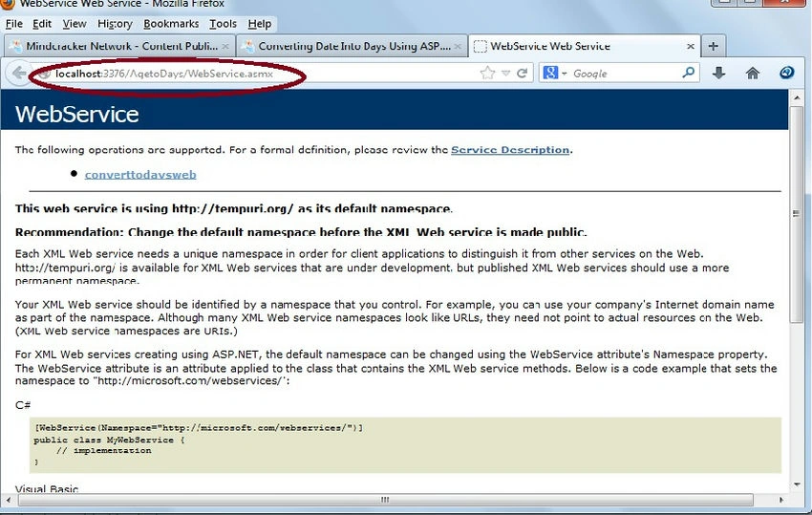Viewport: 812px width, 515px height.
Task: Click the horizontal scrollbar left arrow
Action: pyautogui.click(x=8, y=500)
